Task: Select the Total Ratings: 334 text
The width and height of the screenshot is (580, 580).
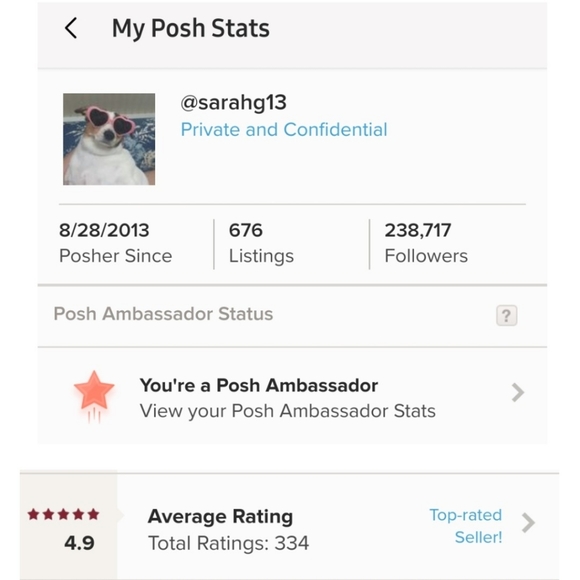Action: tap(229, 543)
